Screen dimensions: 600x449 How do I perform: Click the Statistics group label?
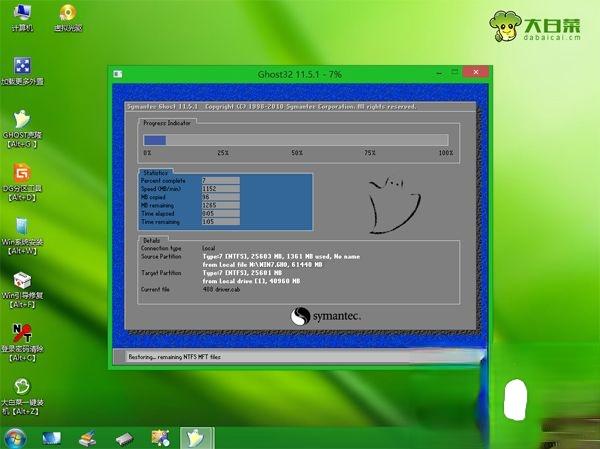(x=155, y=173)
